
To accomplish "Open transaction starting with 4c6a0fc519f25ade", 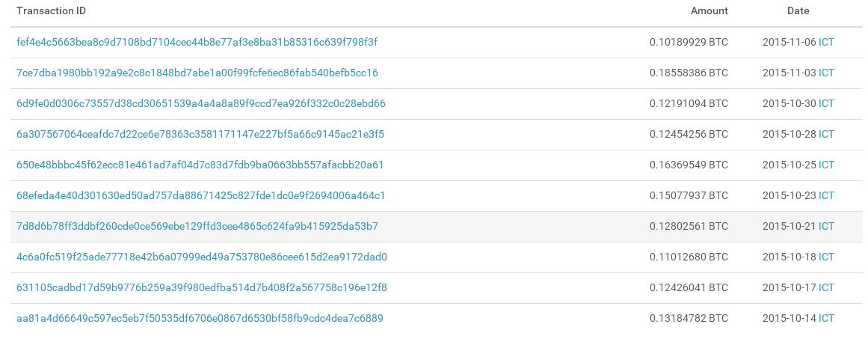I will point(201,257).
